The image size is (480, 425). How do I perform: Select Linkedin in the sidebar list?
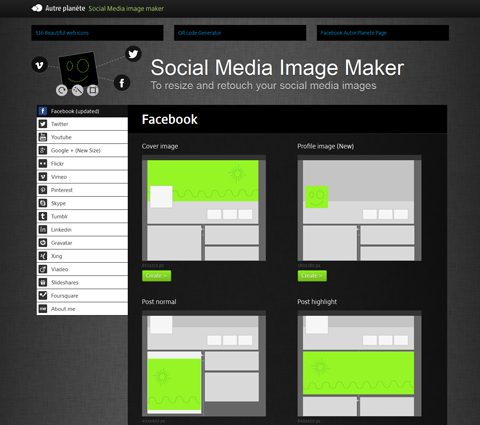click(x=82, y=229)
